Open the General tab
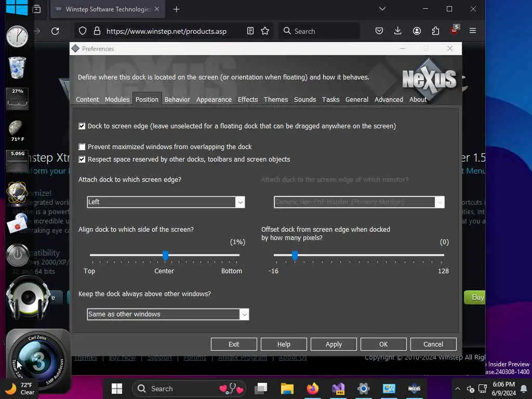The height and width of the screenshot is (399, 532). (x=356, y=99)
